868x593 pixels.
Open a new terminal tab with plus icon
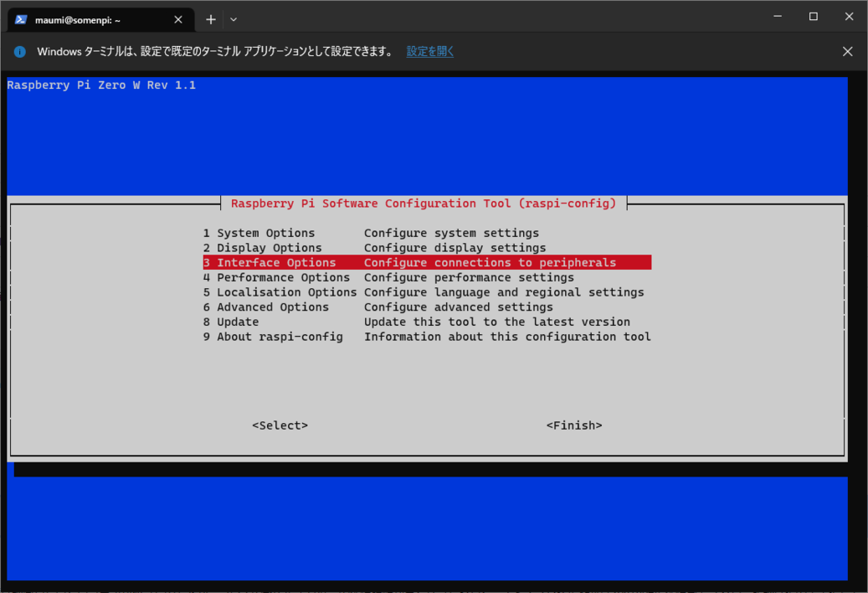pyautogui.click(x=210, y=20)
